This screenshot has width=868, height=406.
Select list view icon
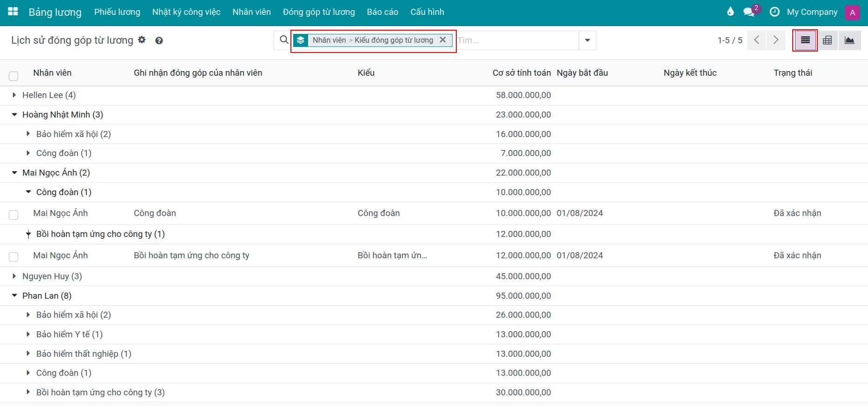tap(805, 40)
